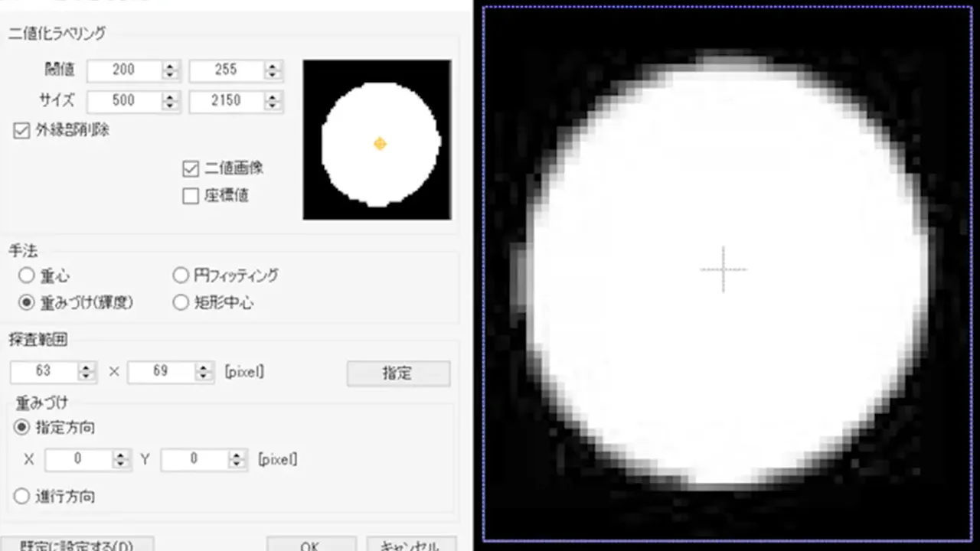Screen dimensions: 980x551
Task: Increase Y offset with up arrow
Action: point(237,455)
